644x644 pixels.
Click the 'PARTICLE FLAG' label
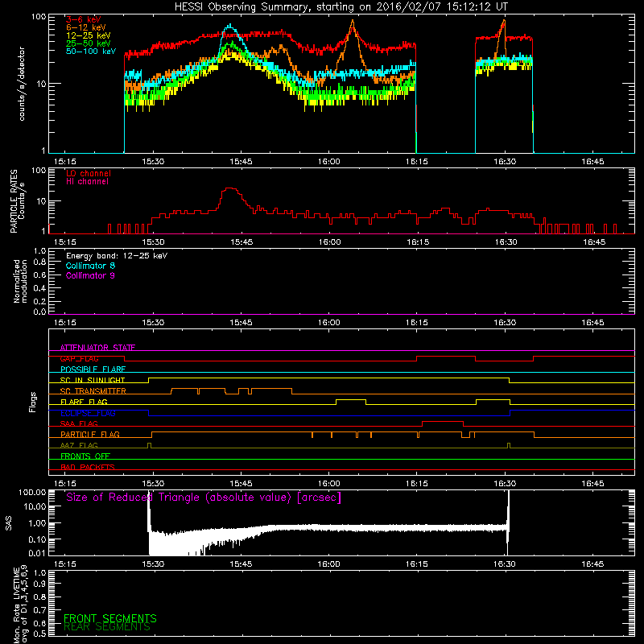pyautogui.click(x=90, y=434)
